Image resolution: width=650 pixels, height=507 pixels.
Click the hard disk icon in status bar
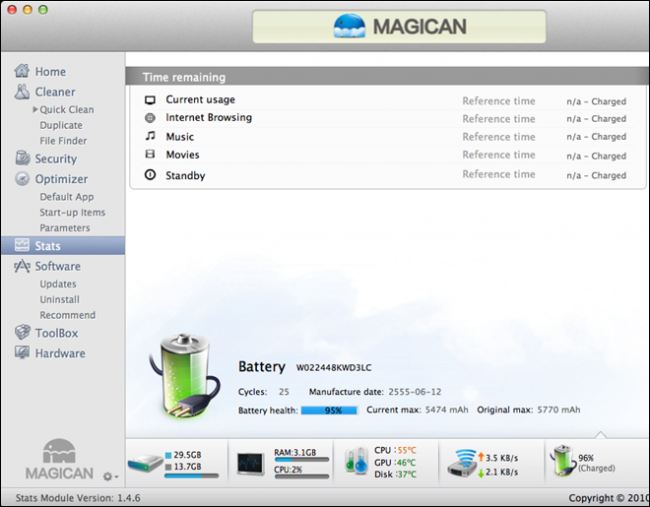tap(145, 463)
